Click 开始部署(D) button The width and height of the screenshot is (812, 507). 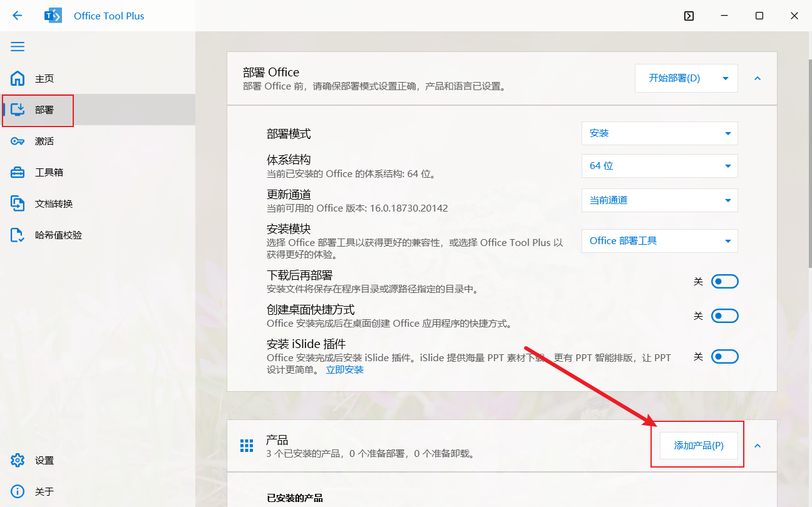(674, 78)
